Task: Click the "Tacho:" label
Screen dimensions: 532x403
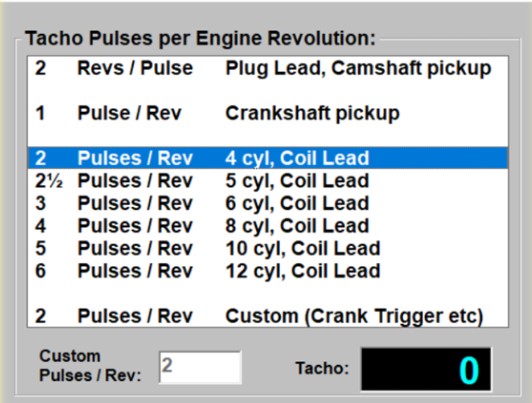Action: click(x=322, y=368)
